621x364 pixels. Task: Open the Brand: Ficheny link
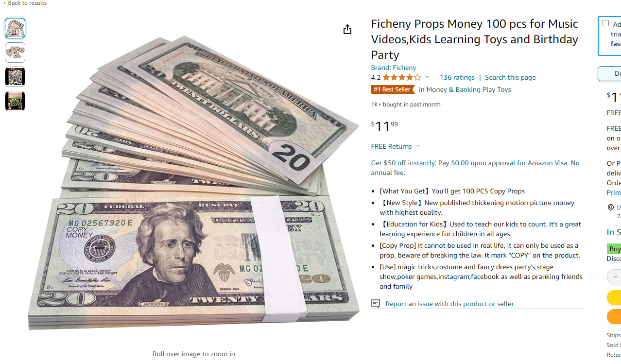pyautogui.click(x=393, y=68)
